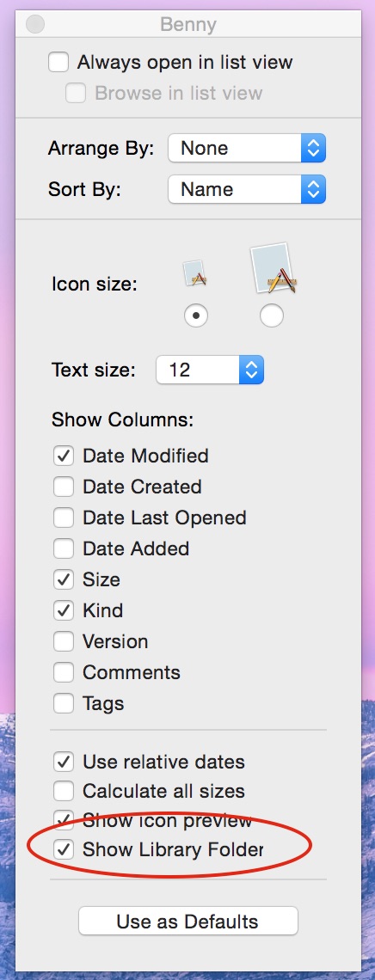Uncheck the Size column checkbox
The width and height of the screenshot is (375, 980).
coord(63,579)
